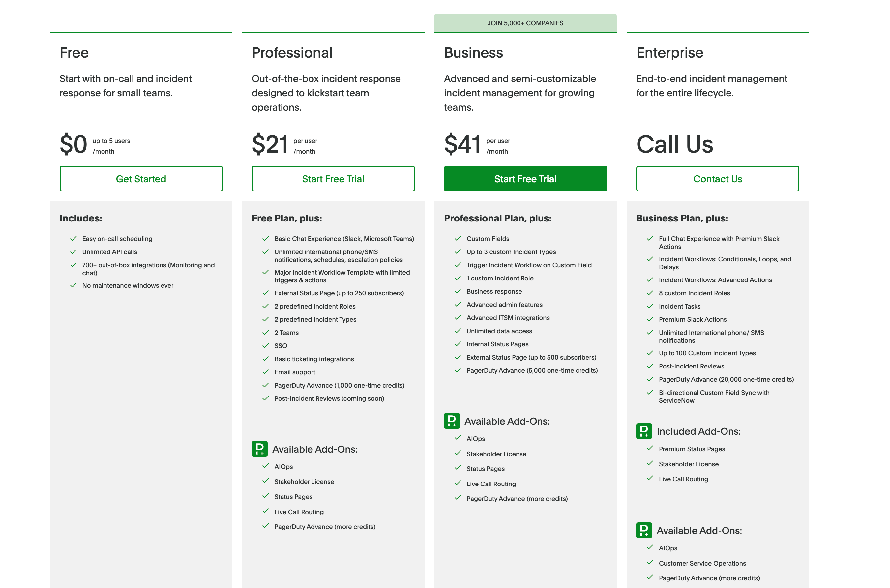
Task: Click the checkmark next to AIOps add-on
Action: coord(266,466)
